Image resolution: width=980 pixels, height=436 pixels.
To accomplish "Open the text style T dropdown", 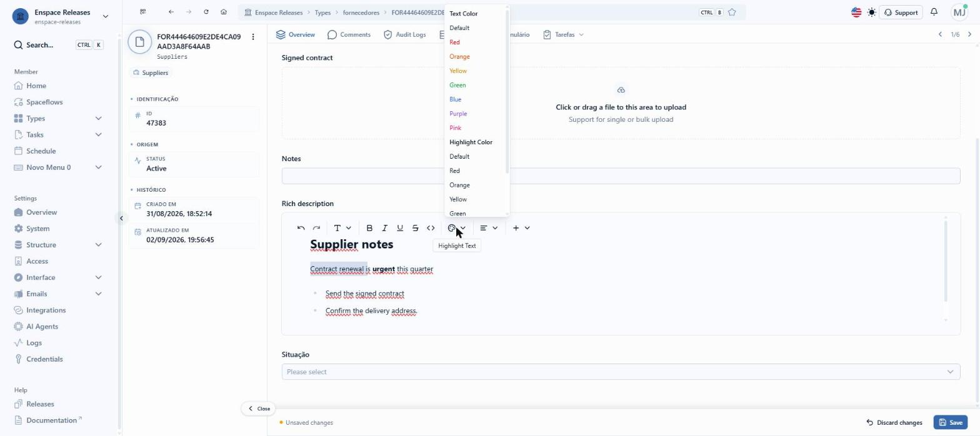I will [342, 228].
